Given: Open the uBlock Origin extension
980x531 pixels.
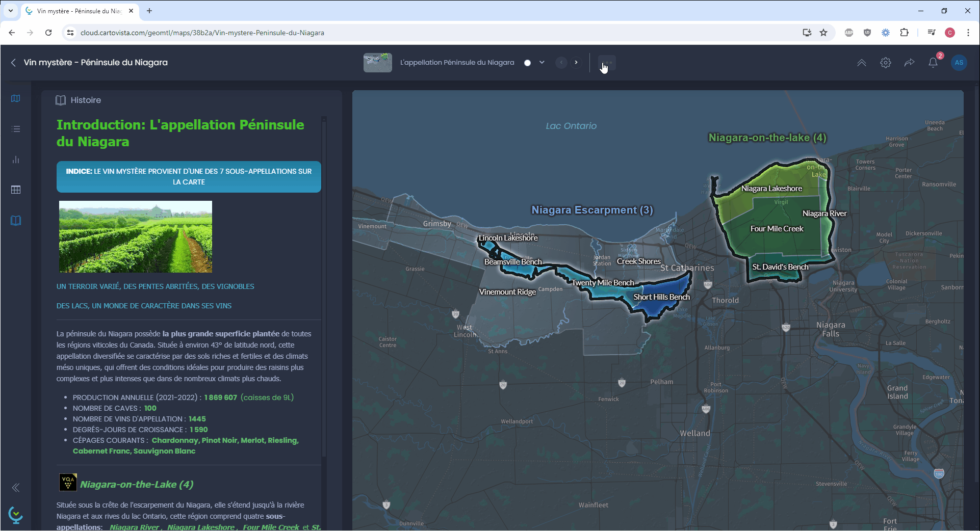Looking at the screenshot, I should (867, 33).
